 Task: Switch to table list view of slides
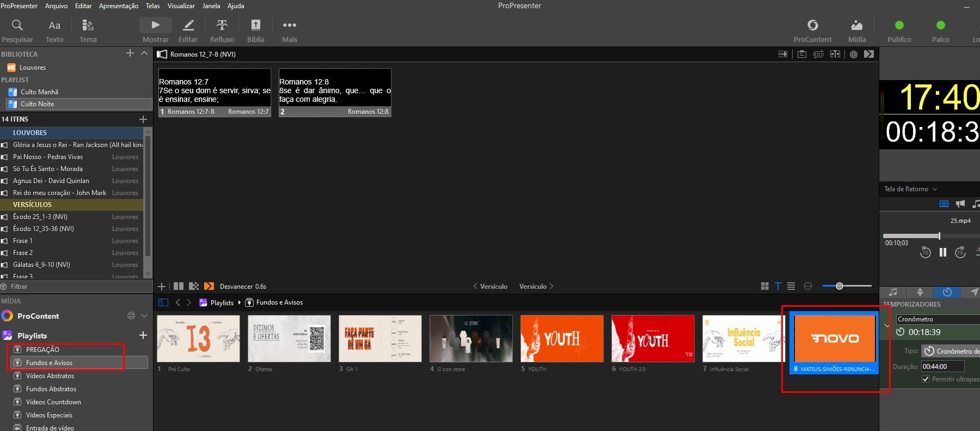tap(791, 286)
